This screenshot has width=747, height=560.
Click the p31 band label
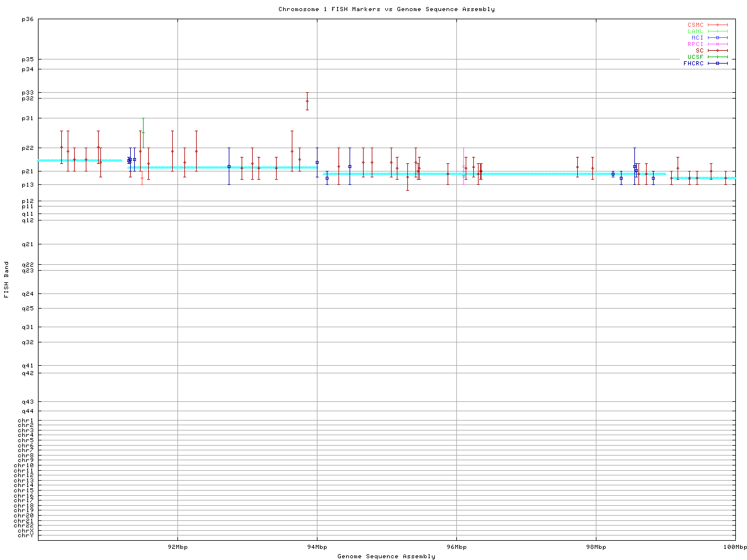tap(27, 118)
